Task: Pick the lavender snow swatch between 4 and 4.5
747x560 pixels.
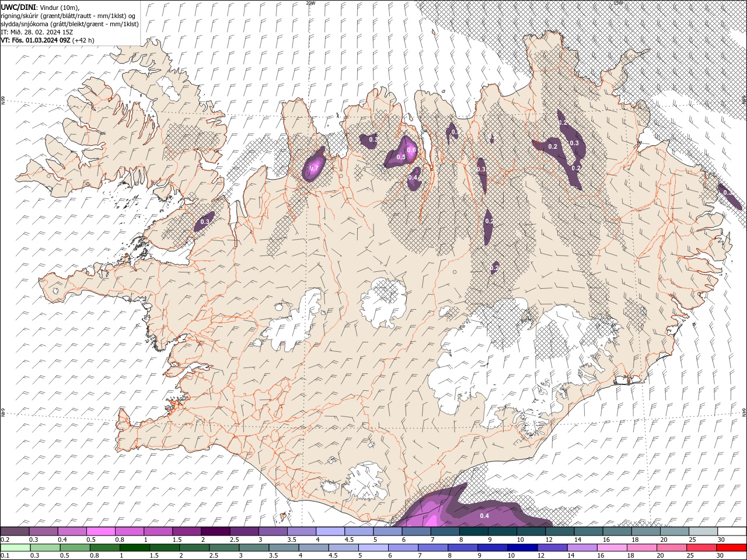Action: [x=330, y=531]
